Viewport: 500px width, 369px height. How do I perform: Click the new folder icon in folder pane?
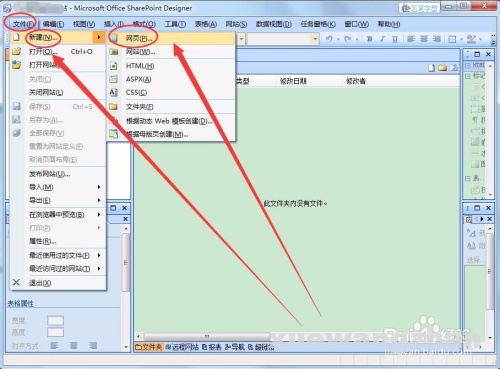442,68
